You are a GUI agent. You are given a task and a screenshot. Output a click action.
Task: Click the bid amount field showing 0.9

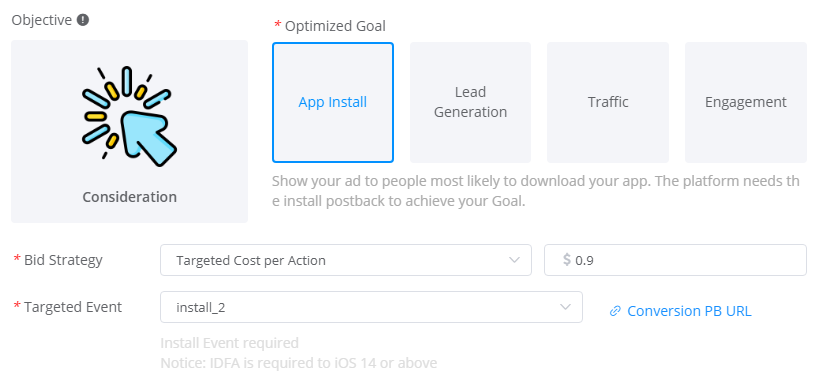[675, 260]
